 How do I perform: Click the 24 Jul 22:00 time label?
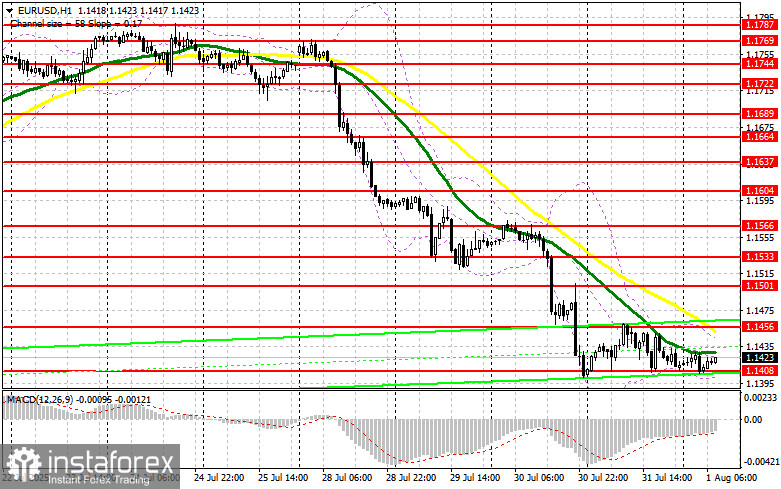click(219, 478)
